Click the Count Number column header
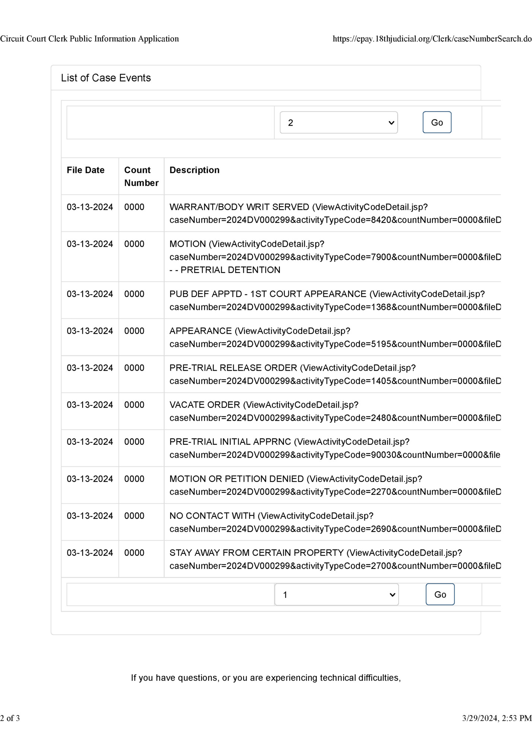The image size is (532, 756). (x=141, y=176)
